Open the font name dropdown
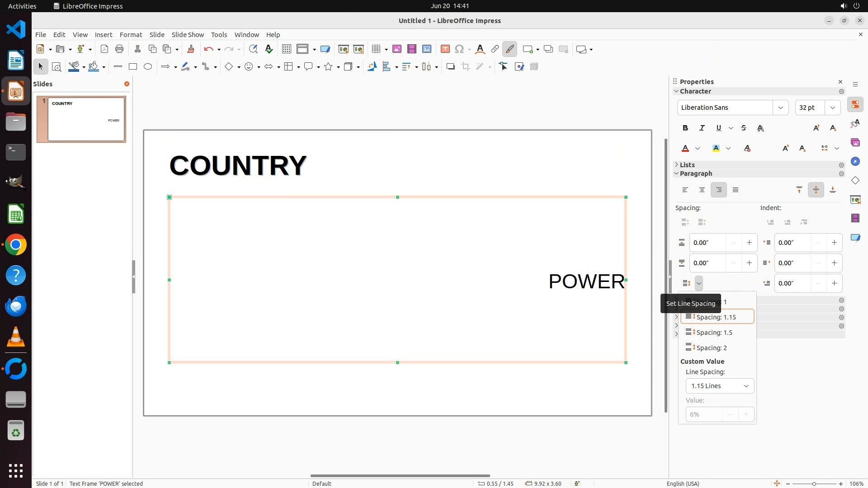 click(780, 108)
